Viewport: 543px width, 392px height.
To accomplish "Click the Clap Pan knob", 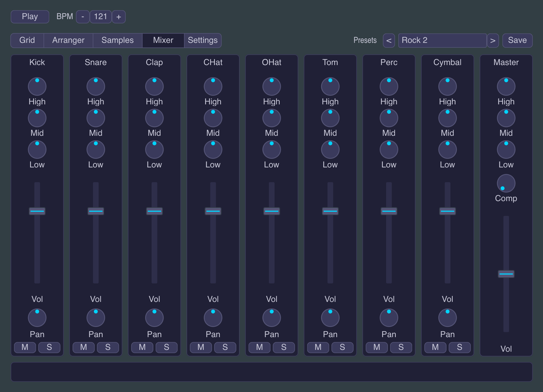I will point(154,318).
